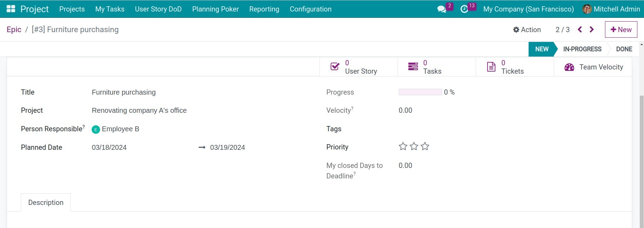The width and height of the screenshot is (644, 228).
Task: Click the Tickets document icon
Action: click(x=491, y=67)
